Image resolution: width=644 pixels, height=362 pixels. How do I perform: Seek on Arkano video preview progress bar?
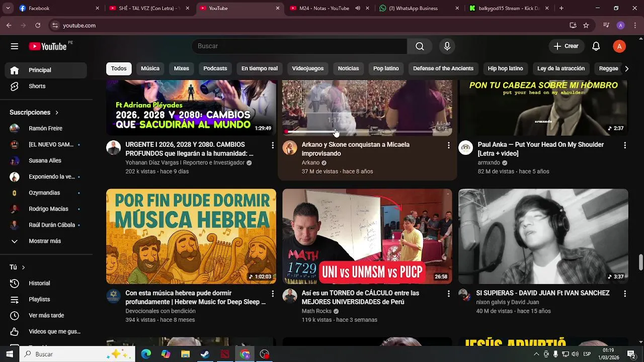(x=367, y=132)
